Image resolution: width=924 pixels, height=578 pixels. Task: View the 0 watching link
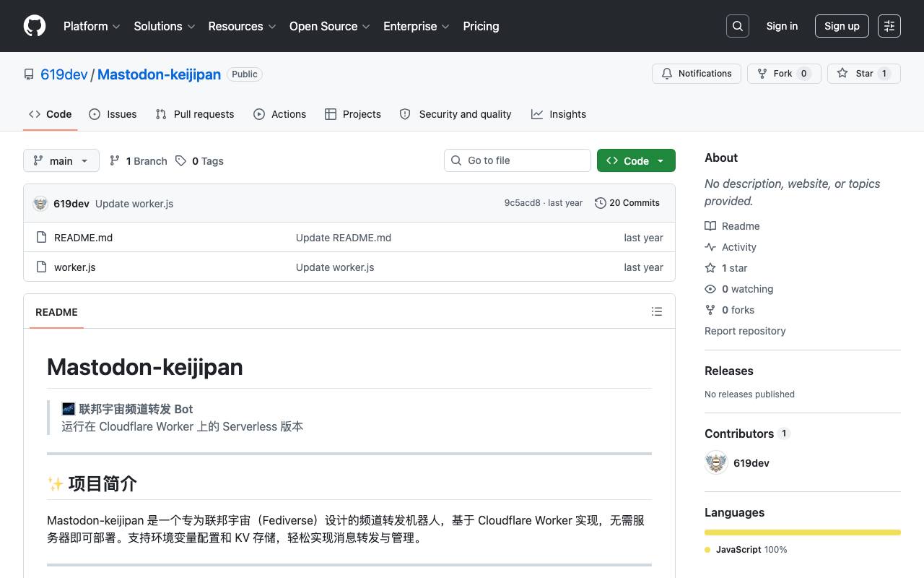(x=739, y=289)
